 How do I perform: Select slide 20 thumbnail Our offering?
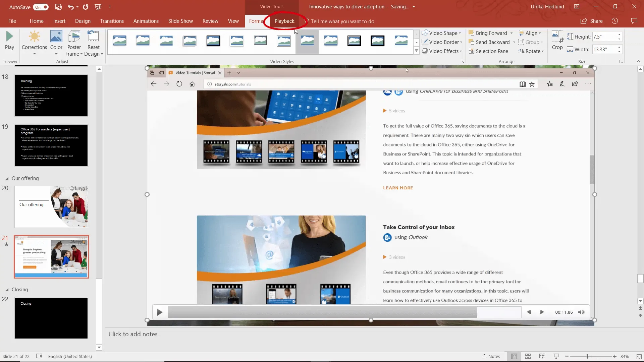coord(51,207)
